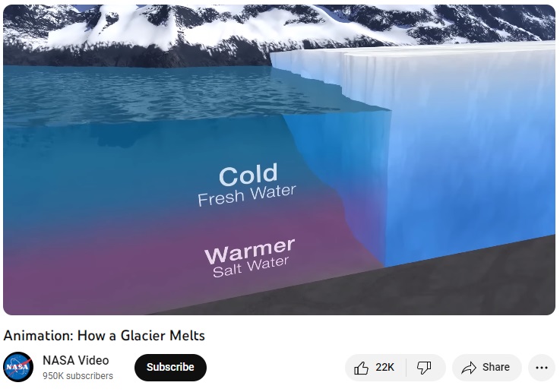The width and height of the screenshot is (560, 392).
Task: Click the ocean surface in the video player
Action: point(143,93)
